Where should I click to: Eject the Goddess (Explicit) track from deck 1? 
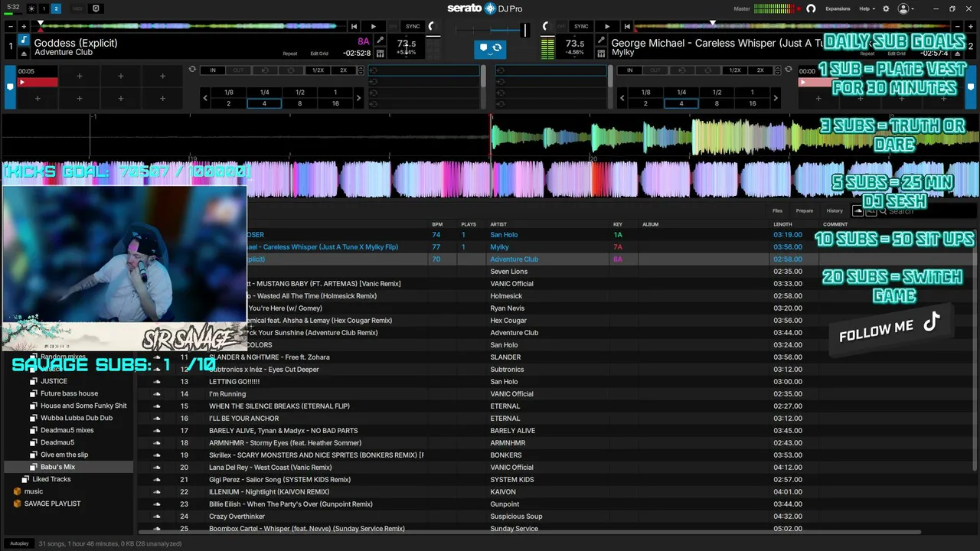pyautogui.click(x=24, y=54)
